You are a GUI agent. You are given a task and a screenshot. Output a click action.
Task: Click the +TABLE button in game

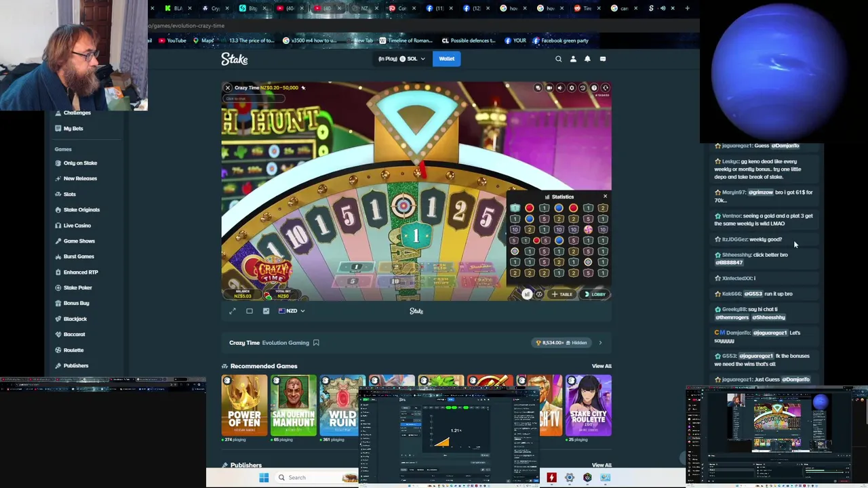pyautogui.click(x=562, y=294)
